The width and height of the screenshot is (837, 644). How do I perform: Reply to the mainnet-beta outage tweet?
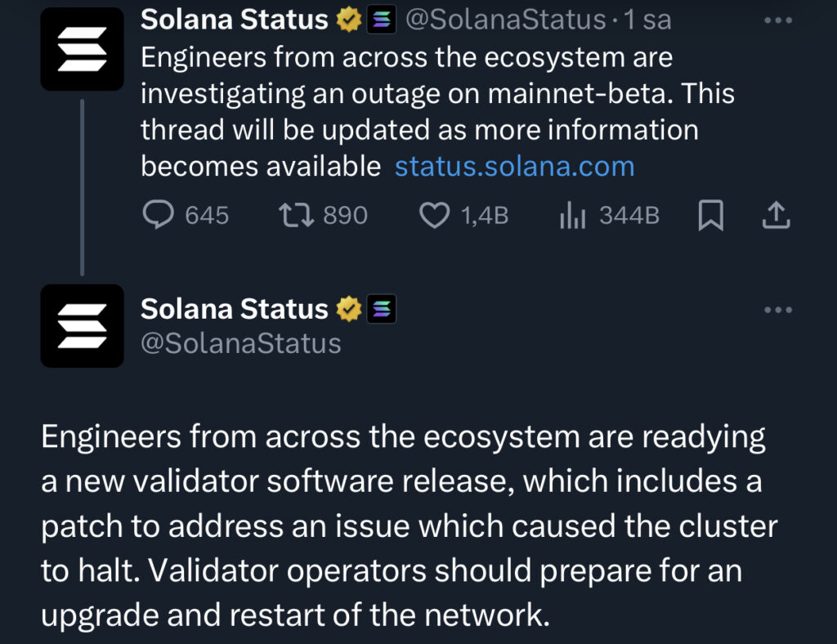[x=159, y=215]
